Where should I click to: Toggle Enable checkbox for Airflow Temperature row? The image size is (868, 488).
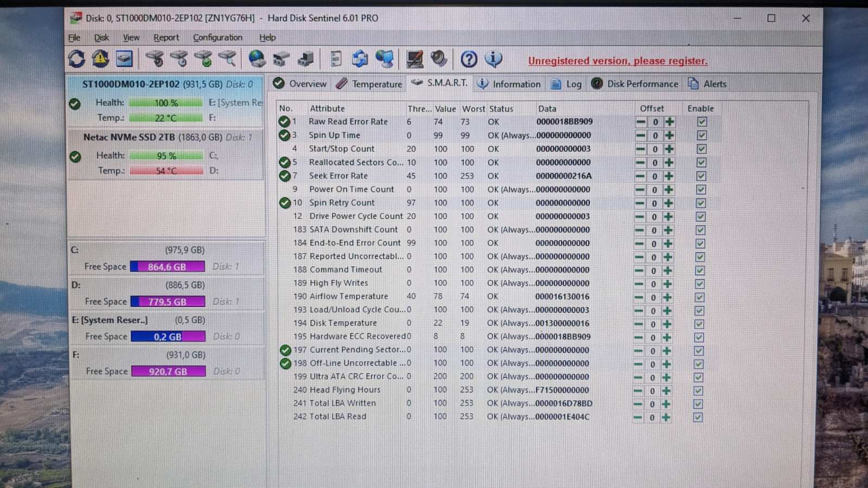point(700,297)
